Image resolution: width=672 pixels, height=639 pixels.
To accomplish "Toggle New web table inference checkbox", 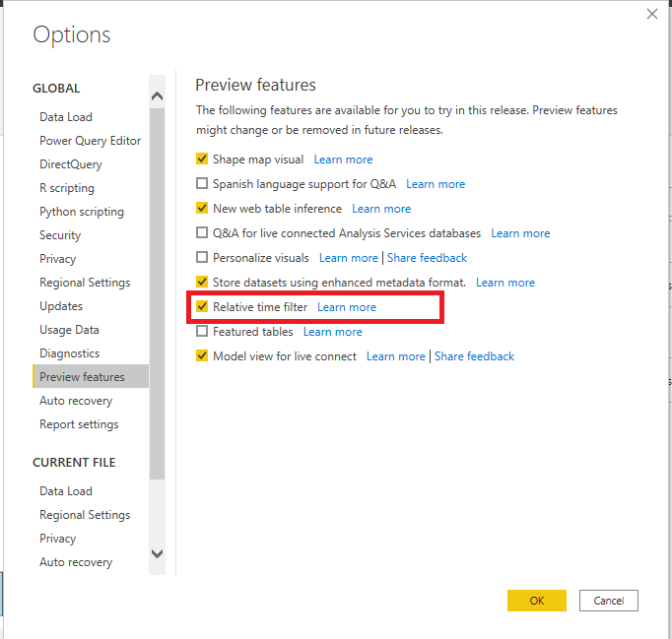I will coord(202,208).
